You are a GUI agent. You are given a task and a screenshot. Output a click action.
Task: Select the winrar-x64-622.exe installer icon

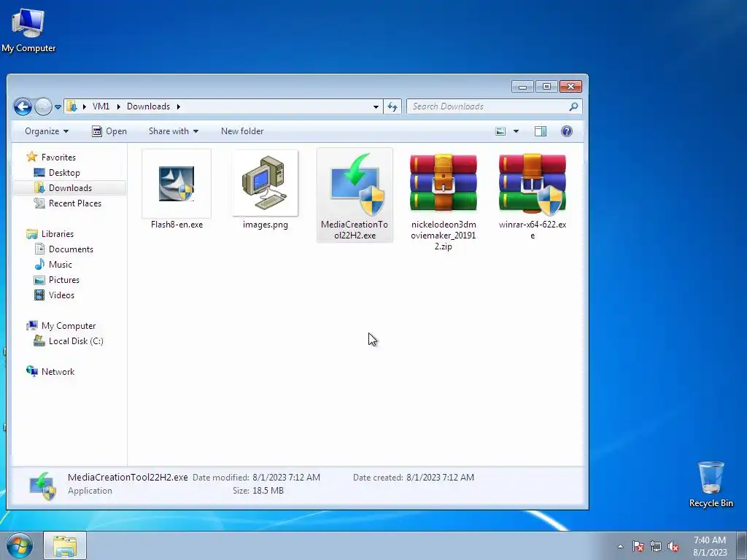(x=532, y=183)
